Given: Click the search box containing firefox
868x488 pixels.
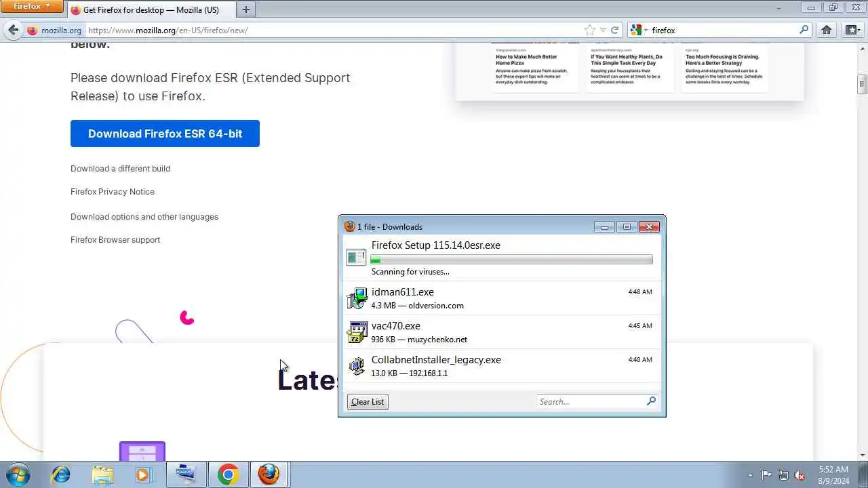Looking at the screenshot, I should (724, 30).
